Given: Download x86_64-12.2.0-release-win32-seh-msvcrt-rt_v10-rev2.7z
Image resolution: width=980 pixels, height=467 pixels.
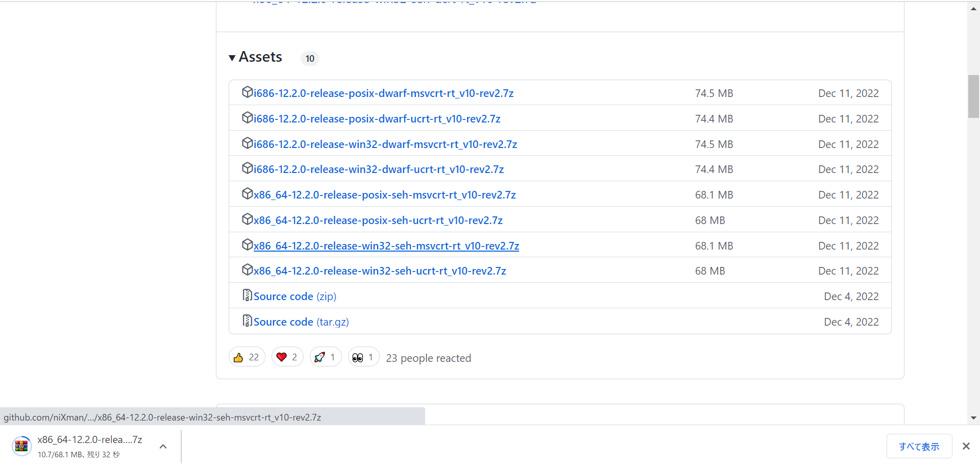Looking at the screenshot, I should click(x=386, y=245).
